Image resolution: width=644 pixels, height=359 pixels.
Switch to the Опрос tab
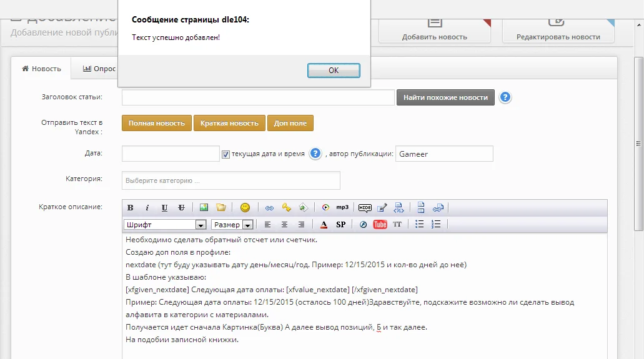(x=99, y=69)
